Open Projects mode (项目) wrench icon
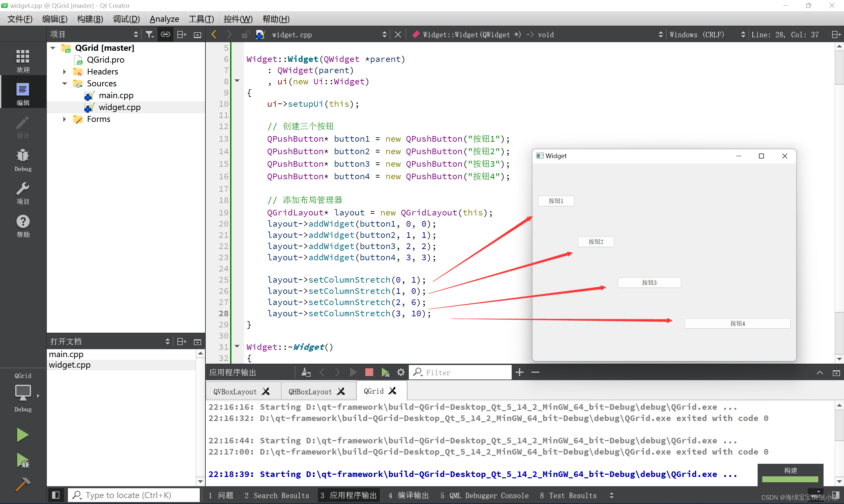 pyautogui.click(x=23, y=193)
